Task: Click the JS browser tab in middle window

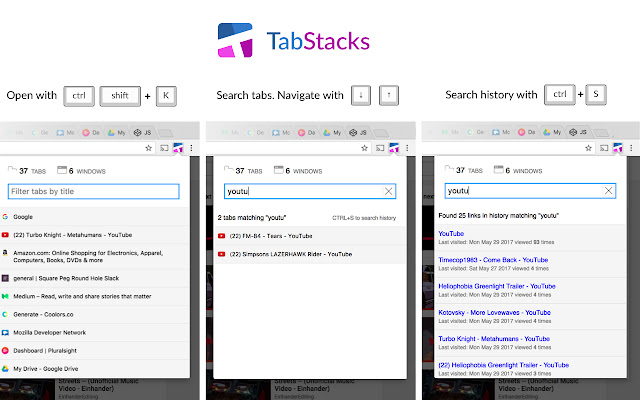Action: pyautogui.click(x=358, y=133)
